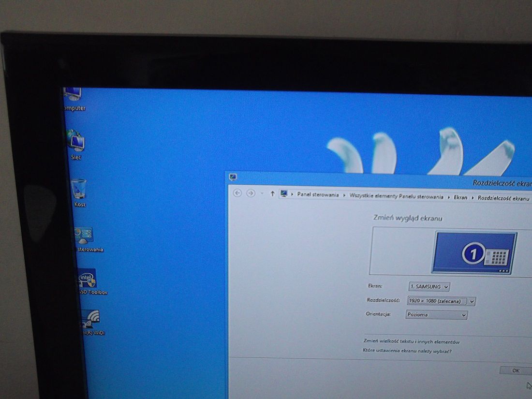Open the recent locations dropdown arrow
This screenshot has width=532, height=399.
(262, 193)
